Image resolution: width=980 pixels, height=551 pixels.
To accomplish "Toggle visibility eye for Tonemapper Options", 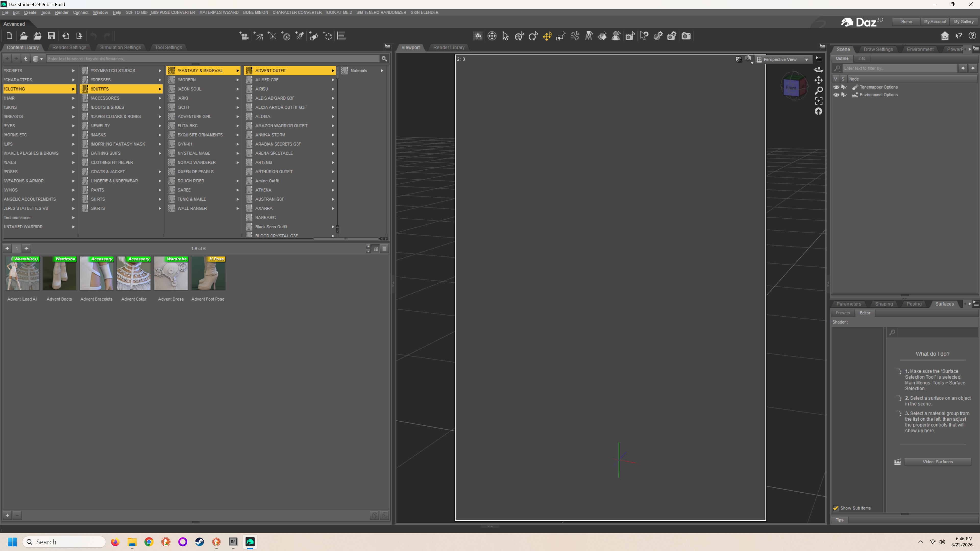I will (x=836, y=87).
